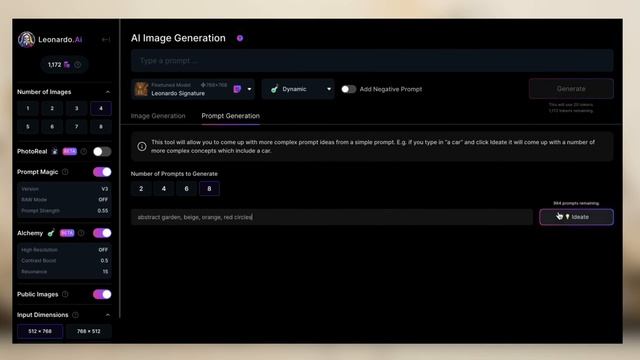The height and width of the screenshot is (360, 640).
Task: Click the info circle in the tool description
Action: [142, 146]
